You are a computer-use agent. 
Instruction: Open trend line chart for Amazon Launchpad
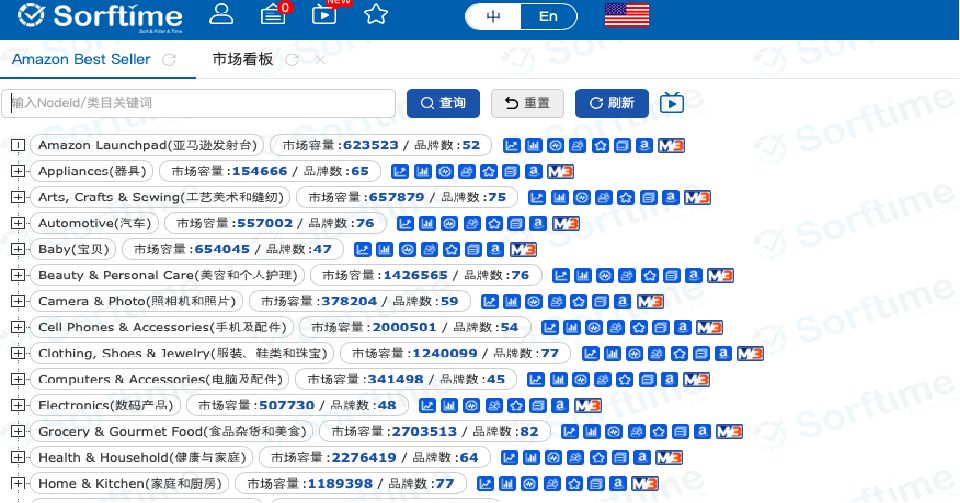[511, 146]
